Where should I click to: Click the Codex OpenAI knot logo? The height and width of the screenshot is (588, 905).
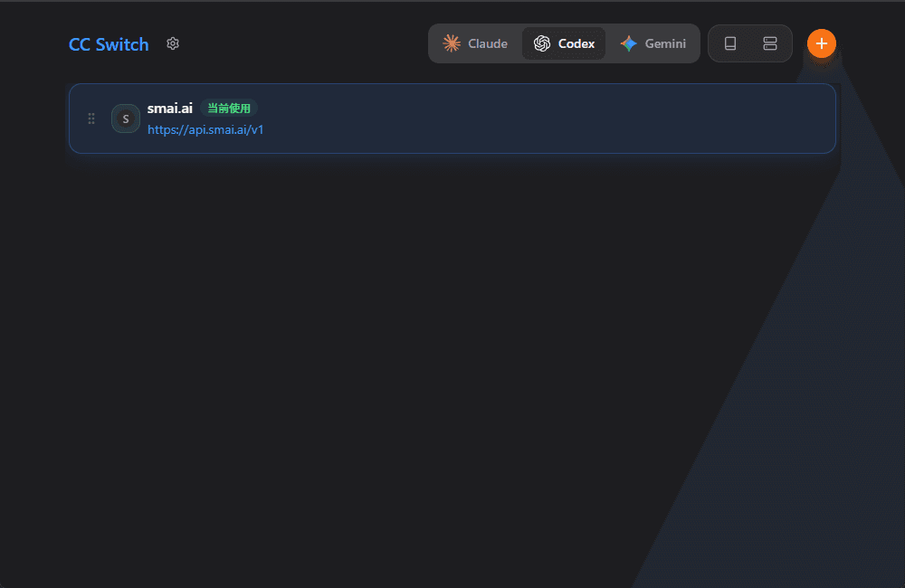pyautogui.click(x=542, y=43)
